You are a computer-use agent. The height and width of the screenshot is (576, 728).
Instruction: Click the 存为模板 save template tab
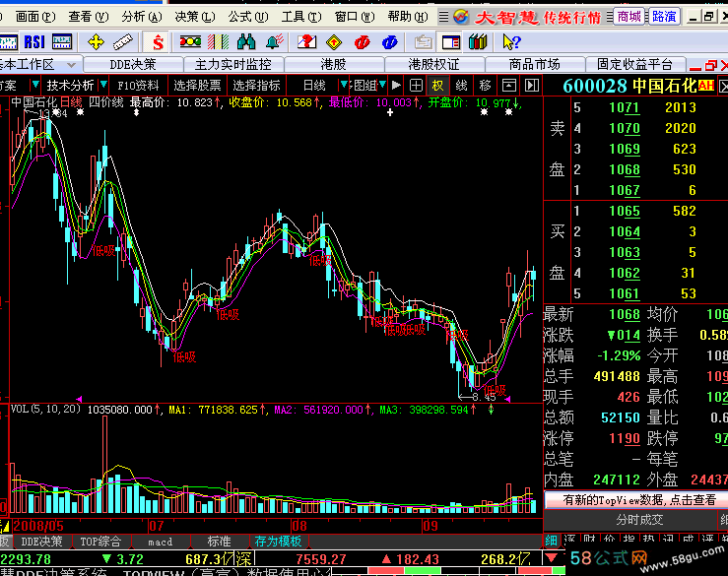coord(278,542)
